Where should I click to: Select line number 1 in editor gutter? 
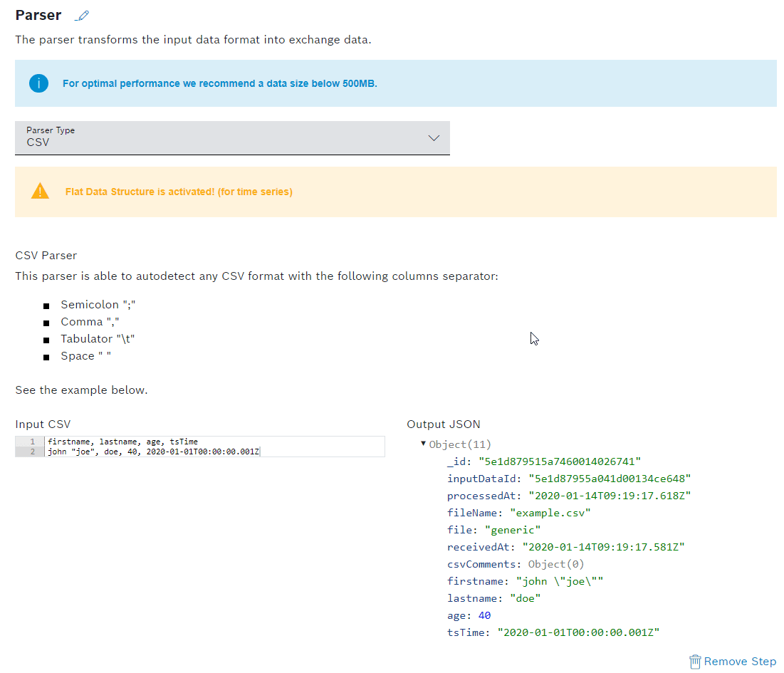click(33, 442)
